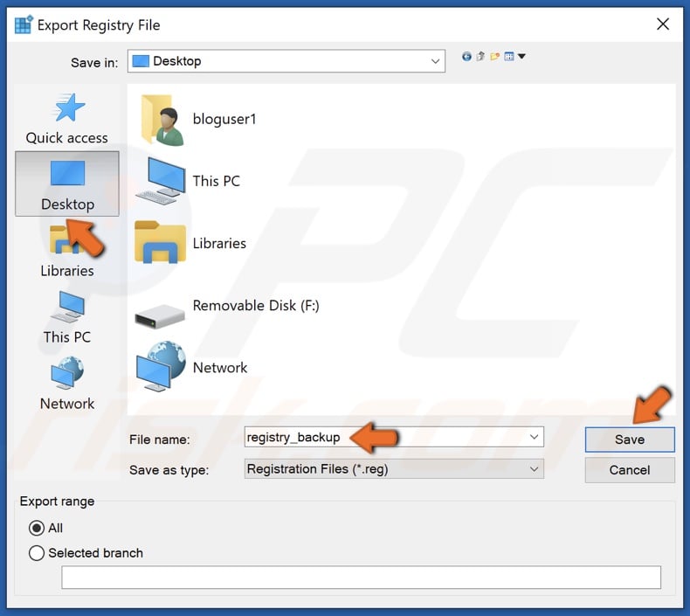Select the Network icon in file list
The height and width of the screenshot is (616, 690).
(x=160, y=366)
